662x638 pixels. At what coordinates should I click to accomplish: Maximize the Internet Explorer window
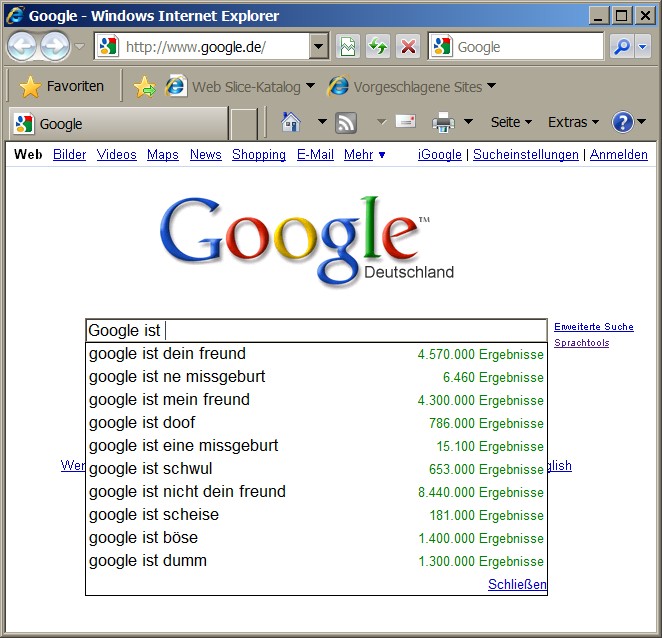pyautogui.click(x=621, y=16)
